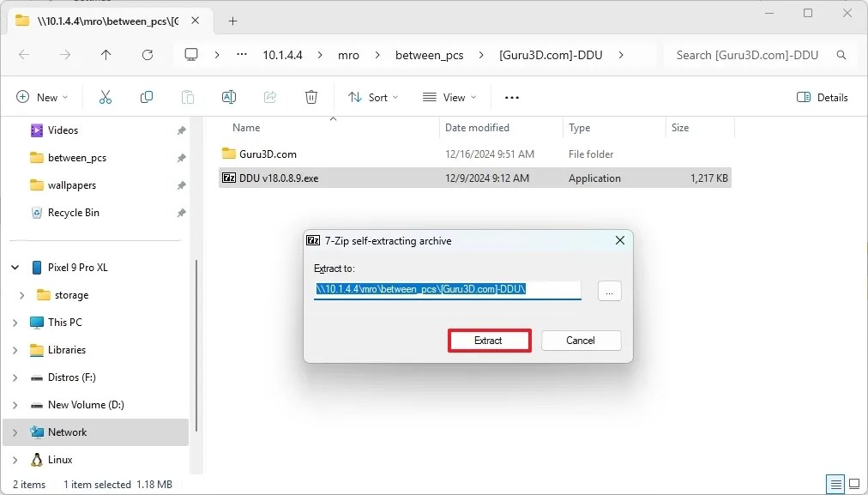Click the Cancel button in the 7-Zip dialog
Image resolution: width=868 pixels, height=495 pixels.
click(x=581, y=340)
